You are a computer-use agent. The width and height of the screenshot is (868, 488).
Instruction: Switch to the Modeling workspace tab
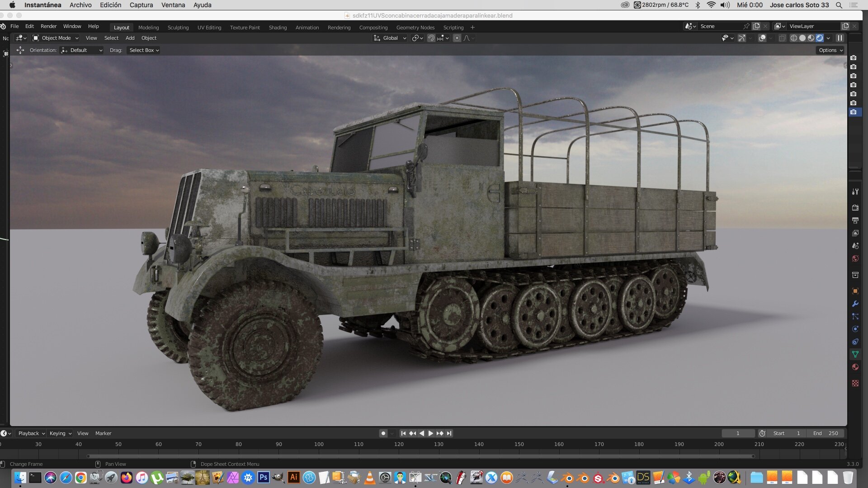click(x=148, y=28)
